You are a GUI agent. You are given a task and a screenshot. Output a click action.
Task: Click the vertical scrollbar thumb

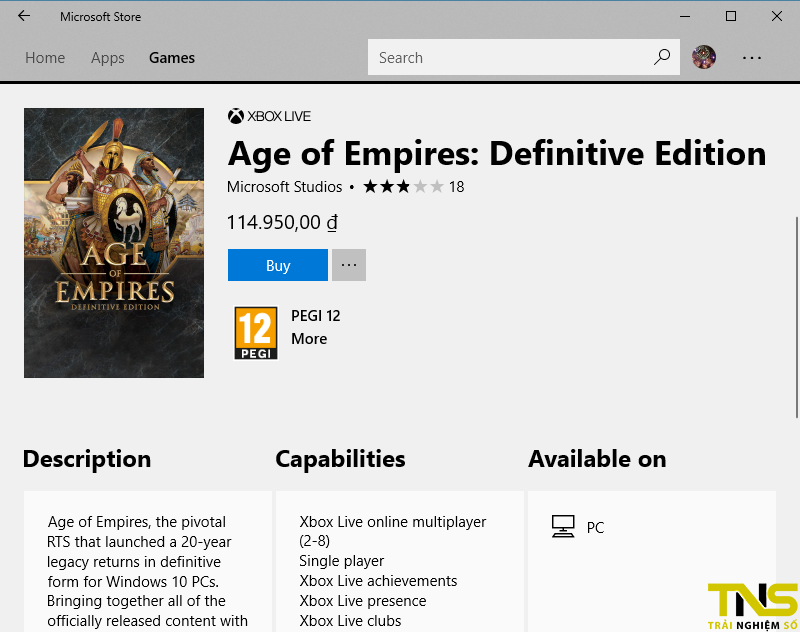pos(797,317)
